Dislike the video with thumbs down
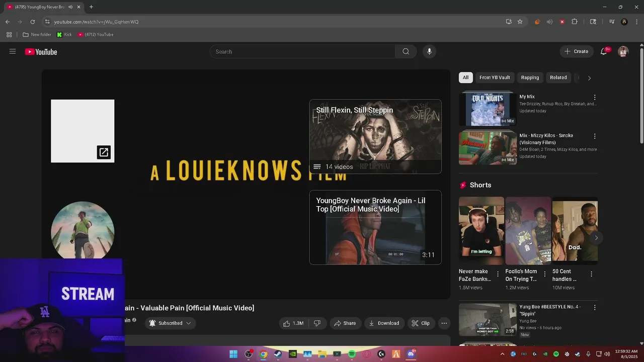644x362 pixels. (x=317, y=323)
